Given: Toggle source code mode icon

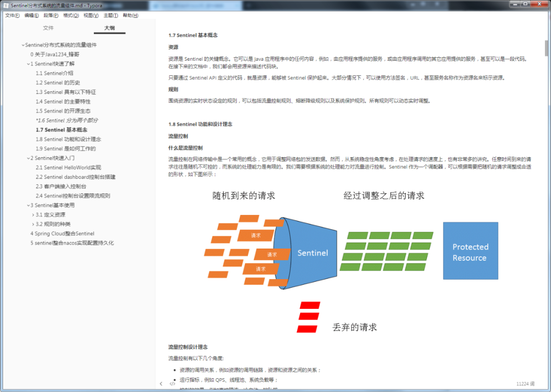Looking at the screenshot, I should click(172, 384).
